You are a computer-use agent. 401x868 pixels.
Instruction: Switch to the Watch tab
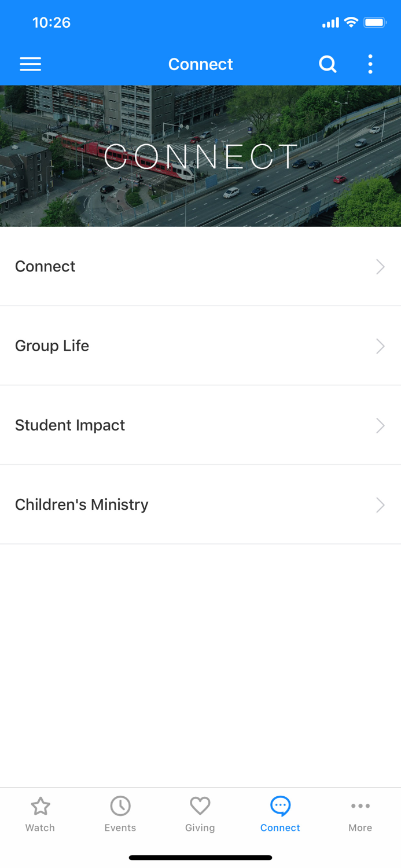(40, 813)
